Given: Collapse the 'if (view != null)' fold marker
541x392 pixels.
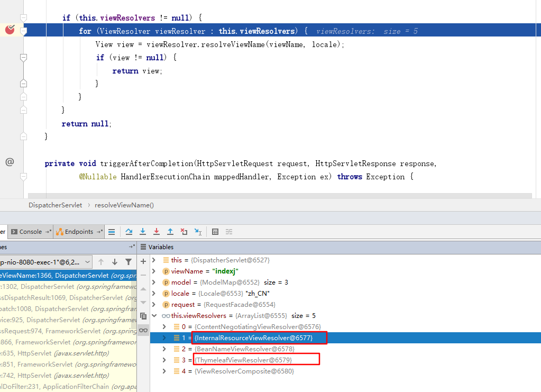Looking at the screenshot, I should [23, 57].
